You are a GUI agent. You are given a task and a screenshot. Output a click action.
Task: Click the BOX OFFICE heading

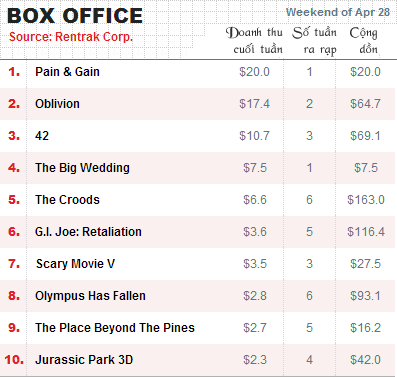pyautogui.click(x=75, y=16)
